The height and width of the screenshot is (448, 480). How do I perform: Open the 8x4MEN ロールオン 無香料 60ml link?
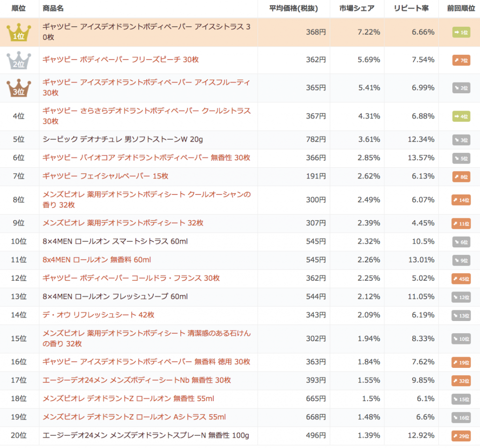click(97, 260)
